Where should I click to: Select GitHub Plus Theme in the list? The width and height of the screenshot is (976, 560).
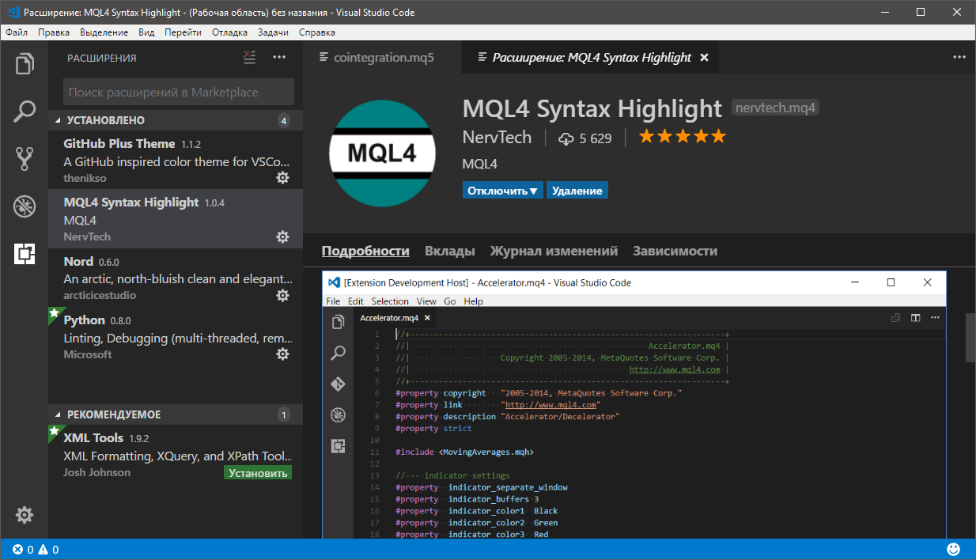tap(176, 160)
